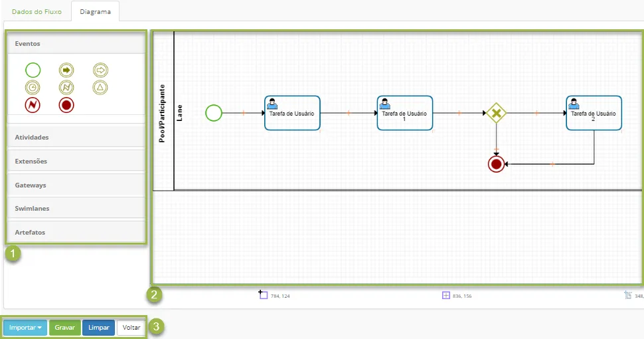644x339 pixels.
Task: Click the selection size icon beside 836, 156
Action: (x=446, y=295)
